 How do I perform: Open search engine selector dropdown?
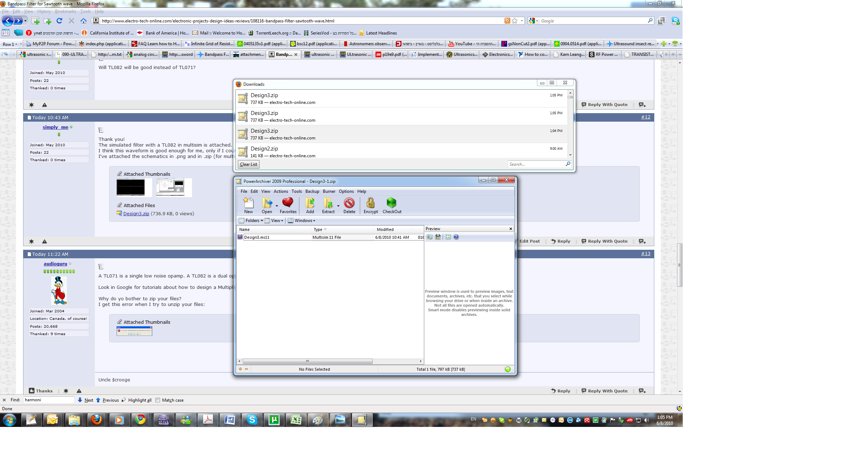click(533, 21)
